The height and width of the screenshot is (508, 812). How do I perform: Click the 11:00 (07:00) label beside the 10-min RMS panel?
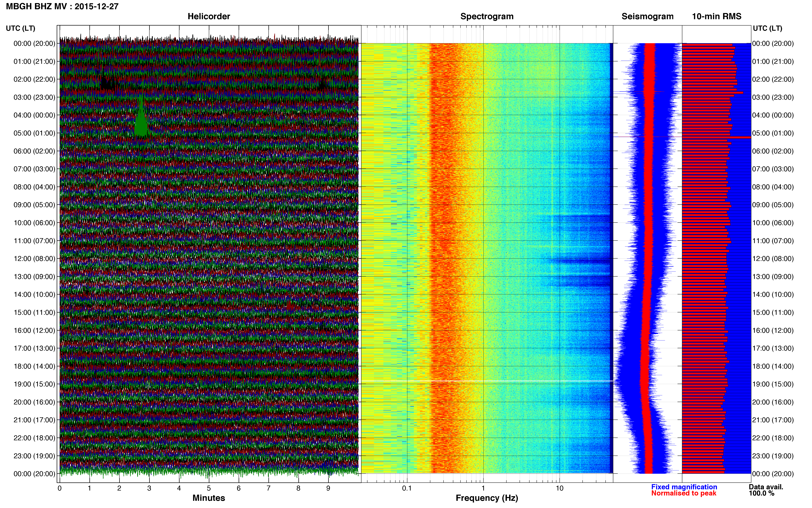pos(773,241)
